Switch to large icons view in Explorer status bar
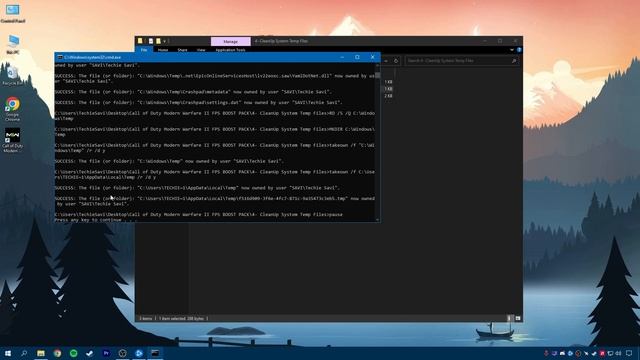Image resolution: width=640 pixels, height=360 pixels. tap(518, 318)
